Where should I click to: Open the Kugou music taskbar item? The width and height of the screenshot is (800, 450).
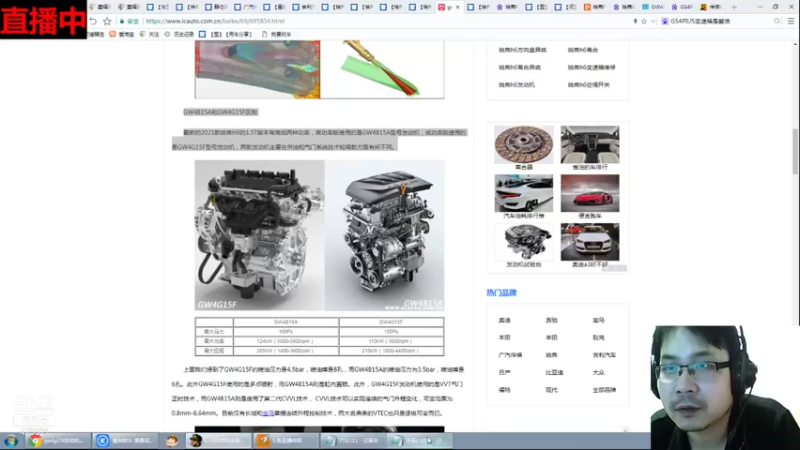tap(126, 441)
